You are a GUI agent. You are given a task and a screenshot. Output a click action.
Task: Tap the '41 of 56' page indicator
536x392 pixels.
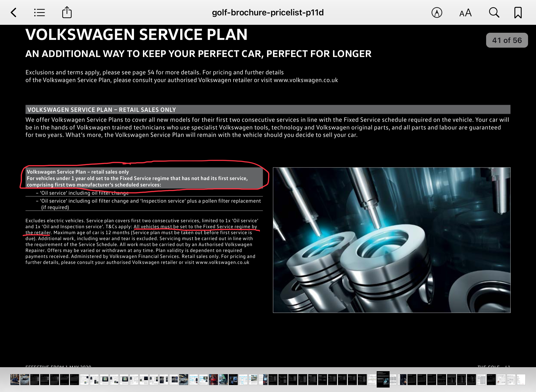click(507, 40)
